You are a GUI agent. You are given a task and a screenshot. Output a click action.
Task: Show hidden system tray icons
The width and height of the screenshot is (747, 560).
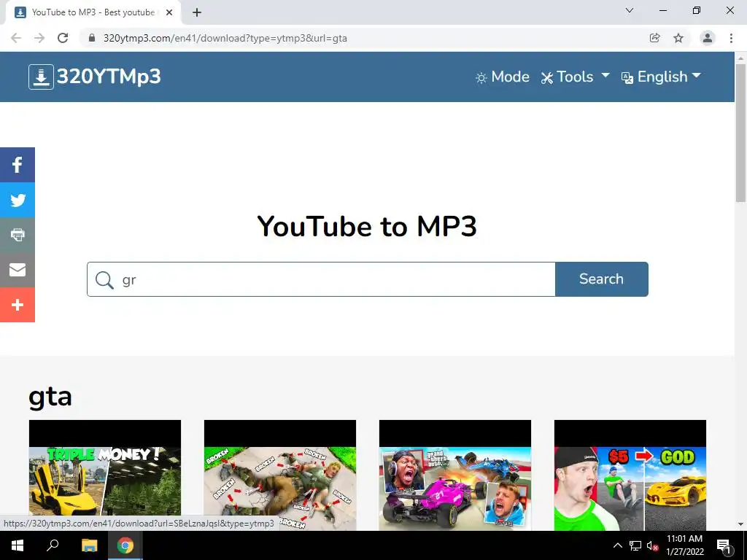click(x=617, y=545)
